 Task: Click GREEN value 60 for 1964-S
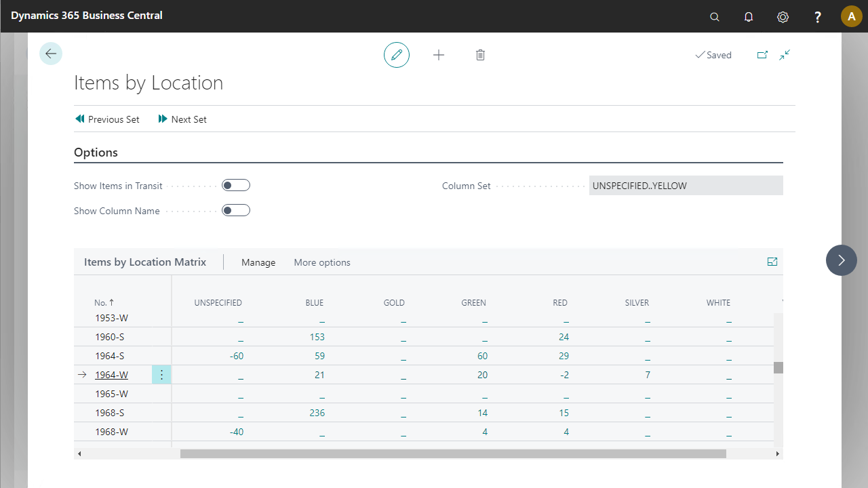point(482,356)
